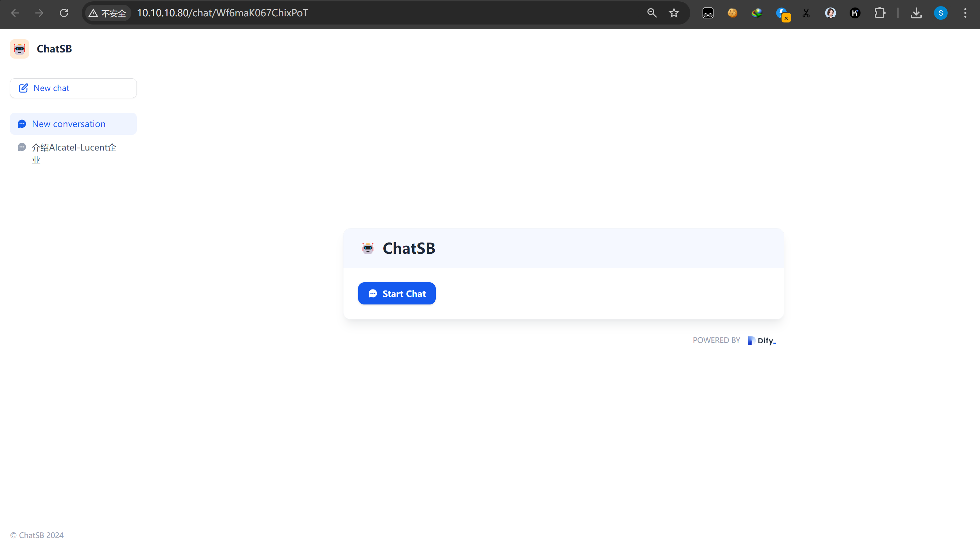Open the Chrome three-dot menu
This screenshot has height=550, width=980.
point(965,13)
